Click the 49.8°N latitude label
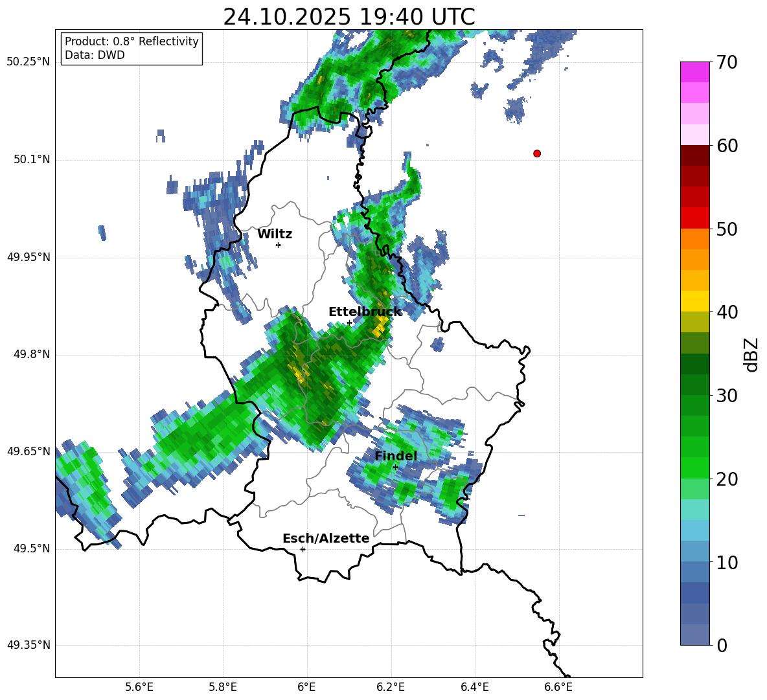The width and height of the screenshot is (767, 700). point(32,354)
